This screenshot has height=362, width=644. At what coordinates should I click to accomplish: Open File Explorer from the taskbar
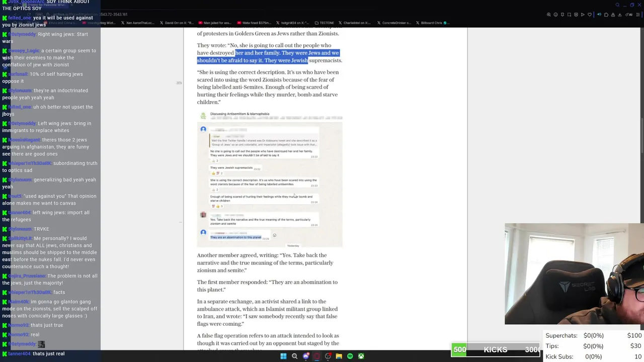coord(339,356)
